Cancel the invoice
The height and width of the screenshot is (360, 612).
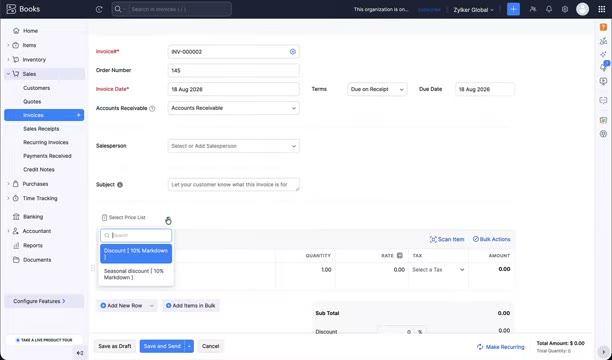(211, 346)
